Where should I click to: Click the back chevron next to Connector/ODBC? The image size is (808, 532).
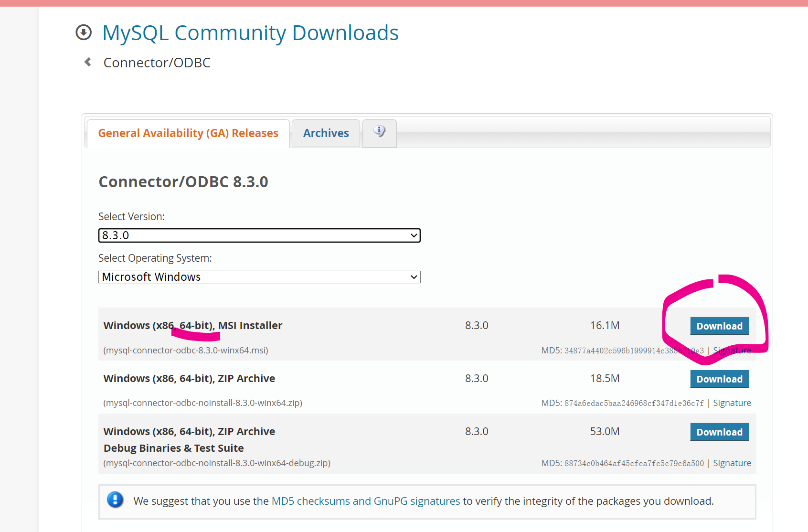click(x=88, y=62)
